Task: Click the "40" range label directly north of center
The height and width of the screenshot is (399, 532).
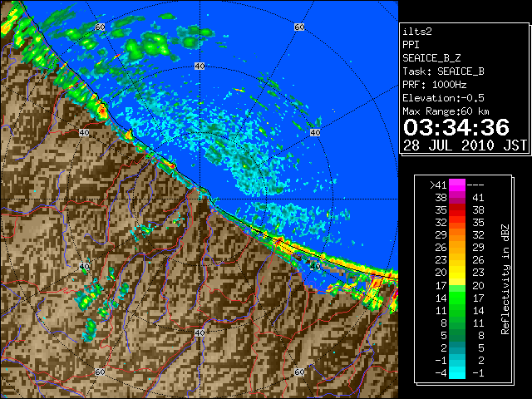Action: [x=199, y=66]
